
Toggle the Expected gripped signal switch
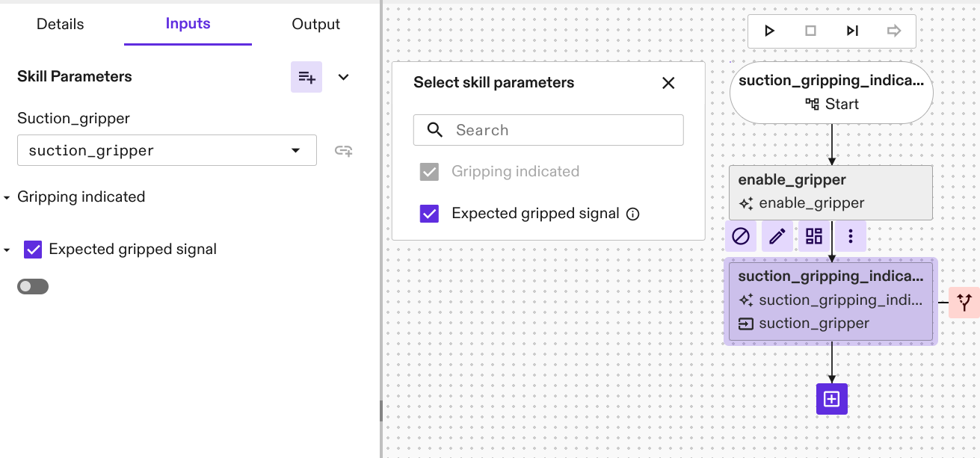[33, 287]
